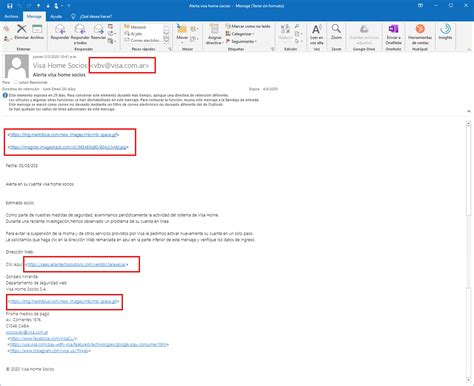Archive the message with the Archivo ribbon icon
The width and height of the screenshot is (474, 386).
(37, 29)
